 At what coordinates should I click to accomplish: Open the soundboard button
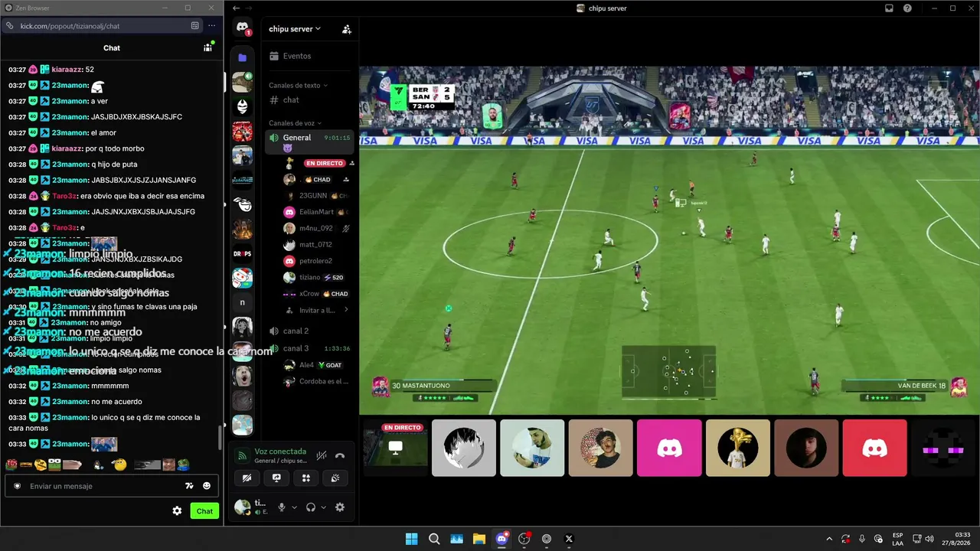(x=335, y=478)
